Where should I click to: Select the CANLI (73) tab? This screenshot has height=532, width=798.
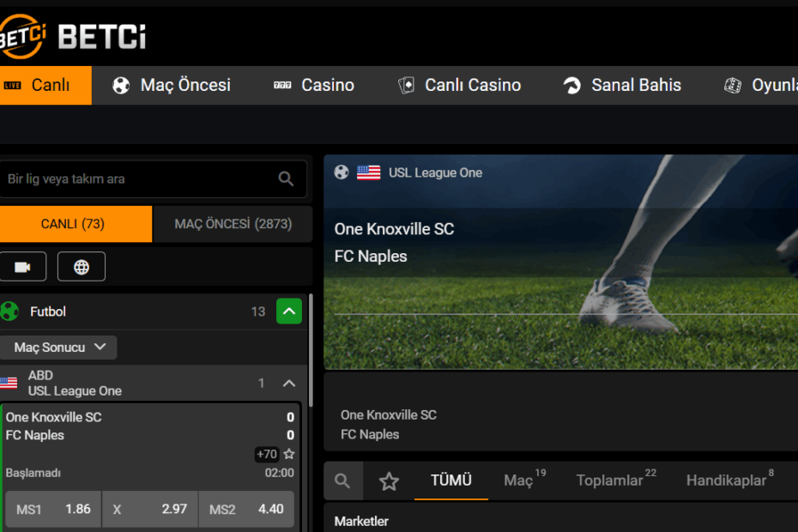76,224
